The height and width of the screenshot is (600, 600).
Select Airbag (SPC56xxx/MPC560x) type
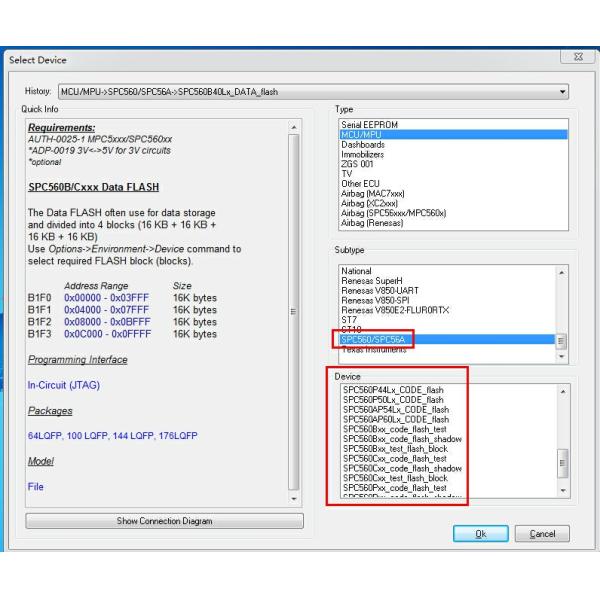[453, 213]
